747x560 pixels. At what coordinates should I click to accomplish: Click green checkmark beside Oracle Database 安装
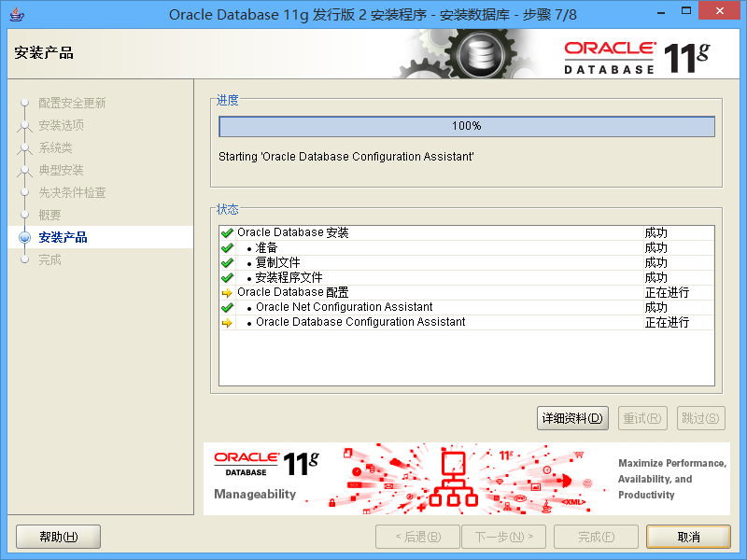tap(227, 232)
